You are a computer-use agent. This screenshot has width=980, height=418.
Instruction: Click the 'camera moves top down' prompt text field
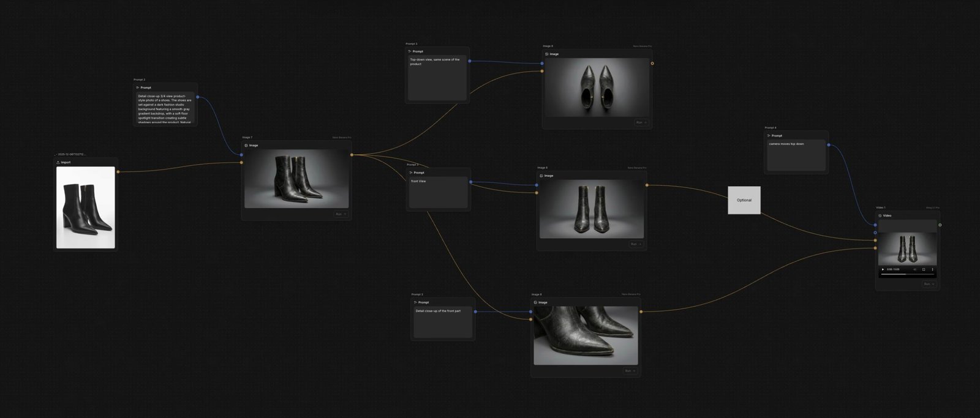pos(796,155)
